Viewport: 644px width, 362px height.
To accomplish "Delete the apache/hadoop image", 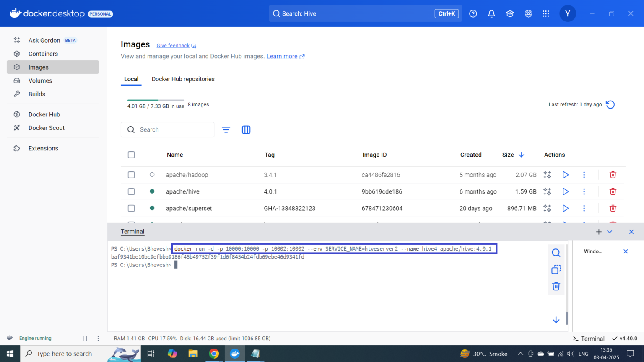I will click(x=613, y=175).
